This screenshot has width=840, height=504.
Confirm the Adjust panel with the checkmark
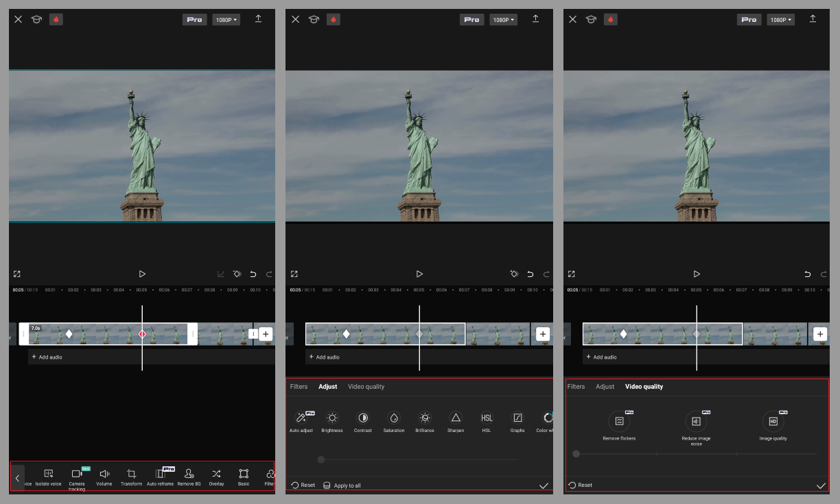(x=544, y=485)
